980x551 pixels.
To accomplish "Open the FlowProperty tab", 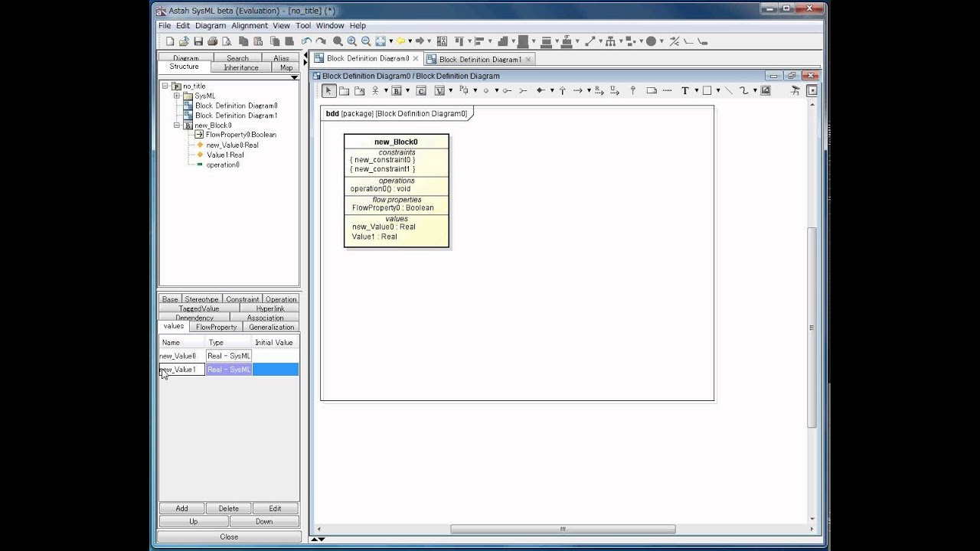I will 216,327.
